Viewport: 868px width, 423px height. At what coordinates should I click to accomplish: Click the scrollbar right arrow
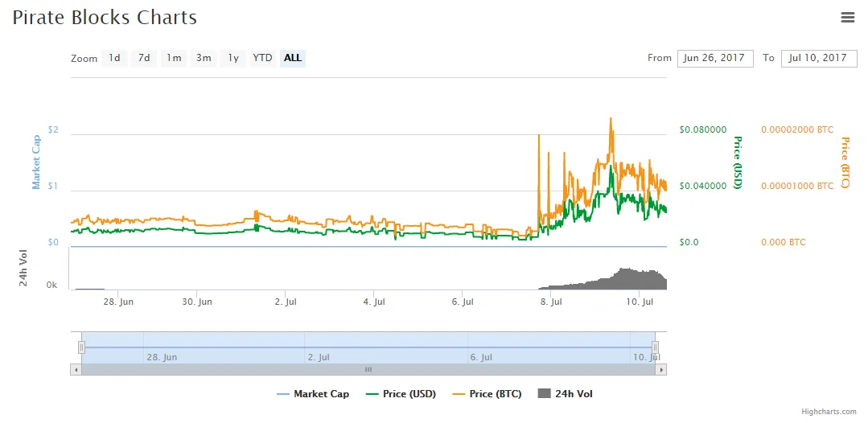click(x=661, y=369)
